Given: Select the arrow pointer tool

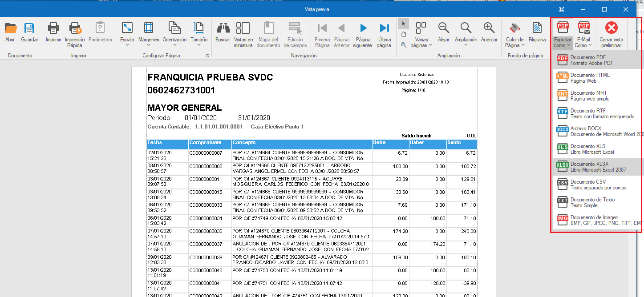Looking at the screenshot, I should [x=403, y=24].
